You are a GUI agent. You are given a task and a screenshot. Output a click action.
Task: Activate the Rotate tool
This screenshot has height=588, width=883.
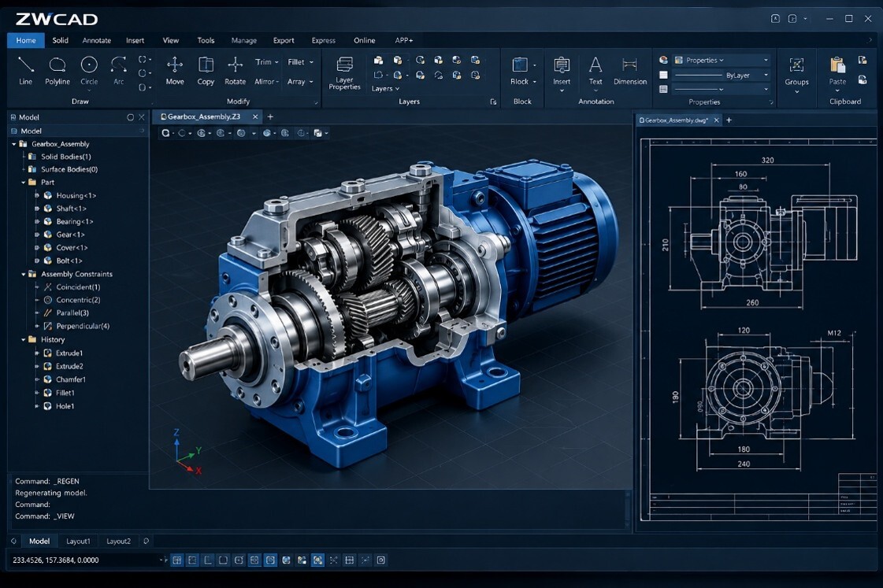(x=235, y=70)
